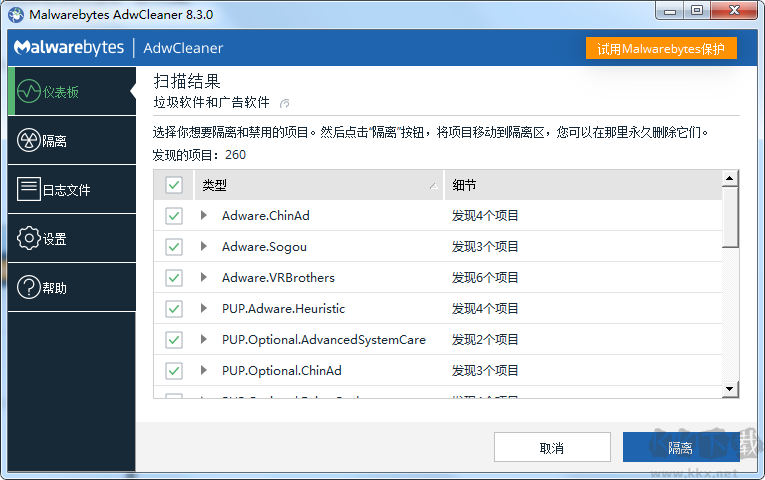
Task: Open the 仪表板 dashboard tab
Action: (x=72, y=91)
